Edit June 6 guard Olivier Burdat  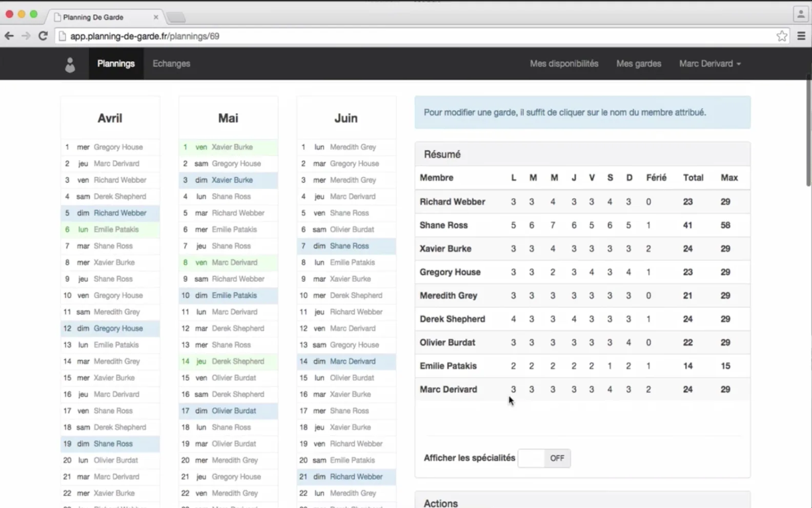click(352, 229)
